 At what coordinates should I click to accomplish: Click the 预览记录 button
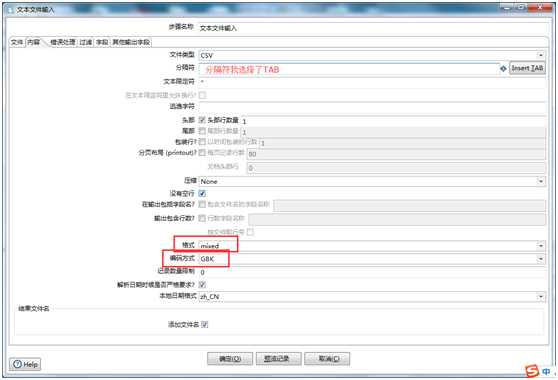pyautogui.click(x=278, y=359)
